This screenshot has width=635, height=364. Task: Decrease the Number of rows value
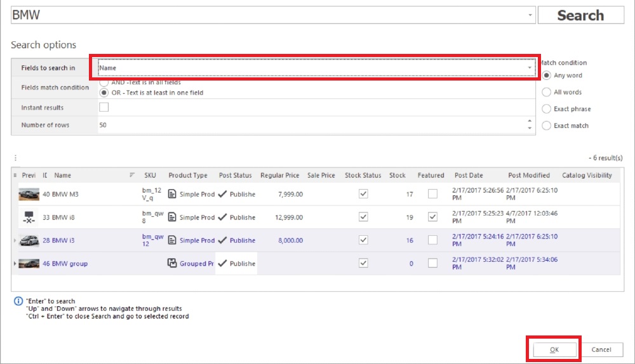point(530,128)
